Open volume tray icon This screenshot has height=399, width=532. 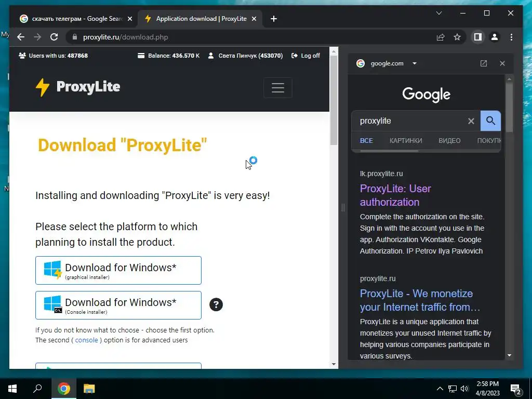point(464,389)
